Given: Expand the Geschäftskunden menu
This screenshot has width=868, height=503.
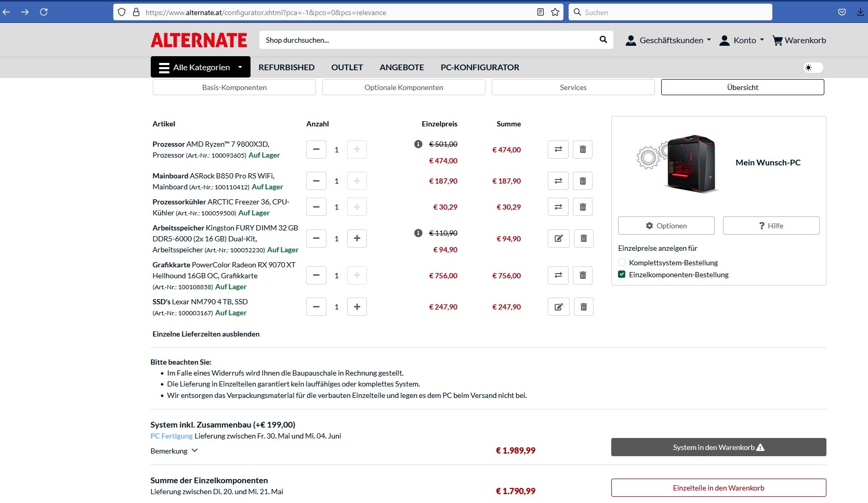Looking at the screenshot, I should coord(668,40).
